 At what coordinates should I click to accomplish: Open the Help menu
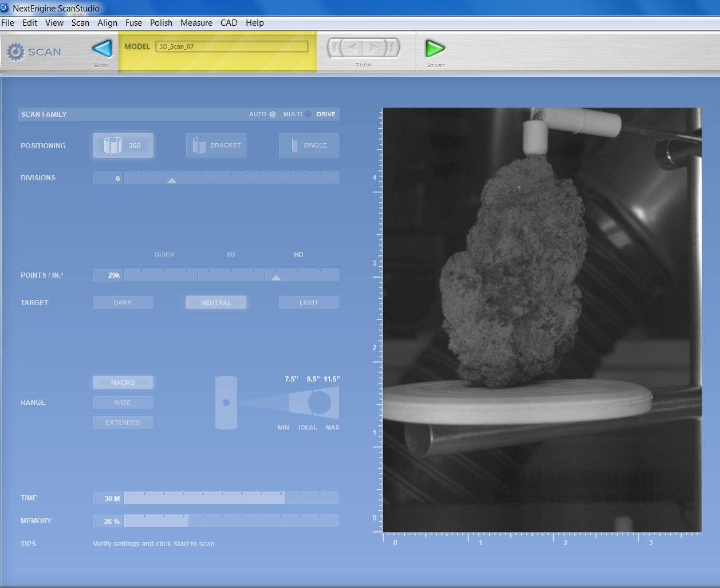(x=255, y=23)
